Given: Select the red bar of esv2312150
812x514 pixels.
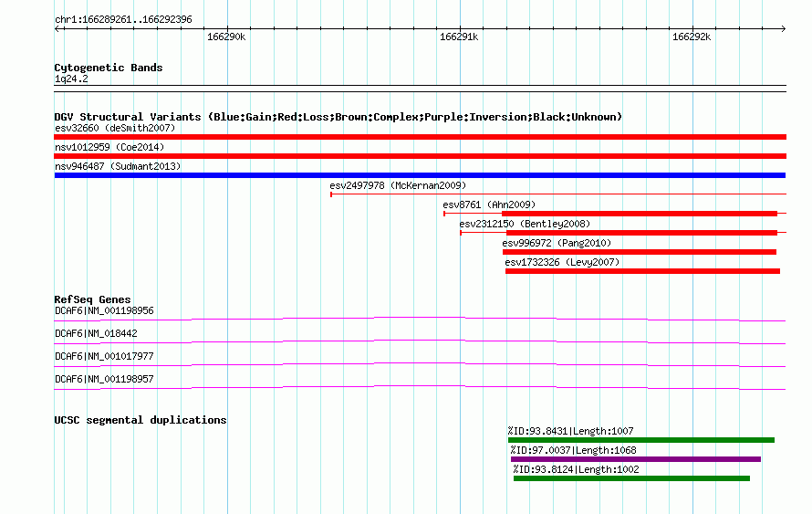Looking at the screenshot, I should (641, 233).
